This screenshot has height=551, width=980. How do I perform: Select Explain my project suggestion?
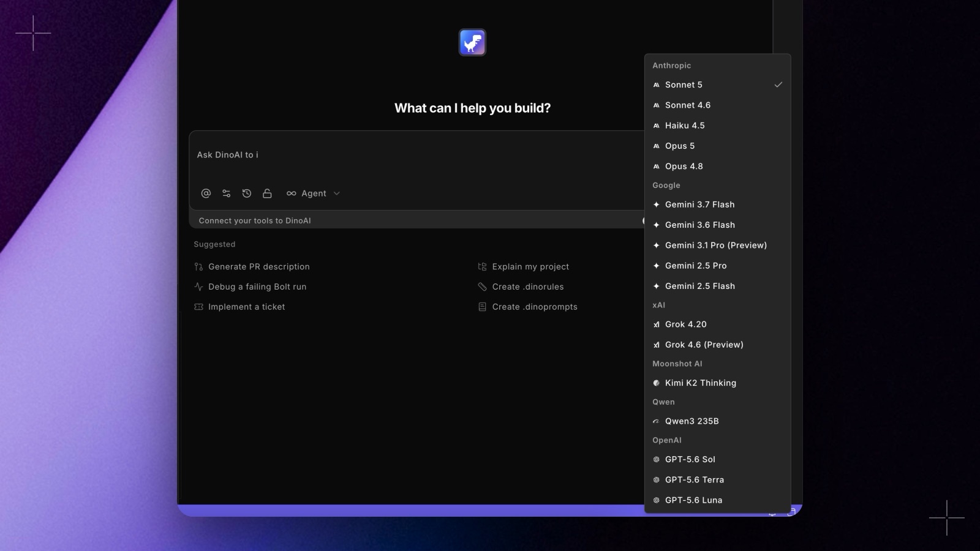point(523,266)
